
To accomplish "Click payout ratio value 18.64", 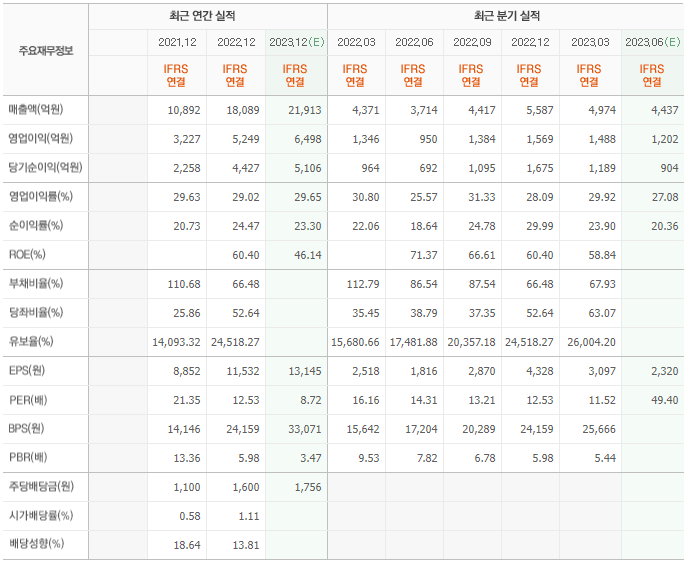I will click(187, 545).
